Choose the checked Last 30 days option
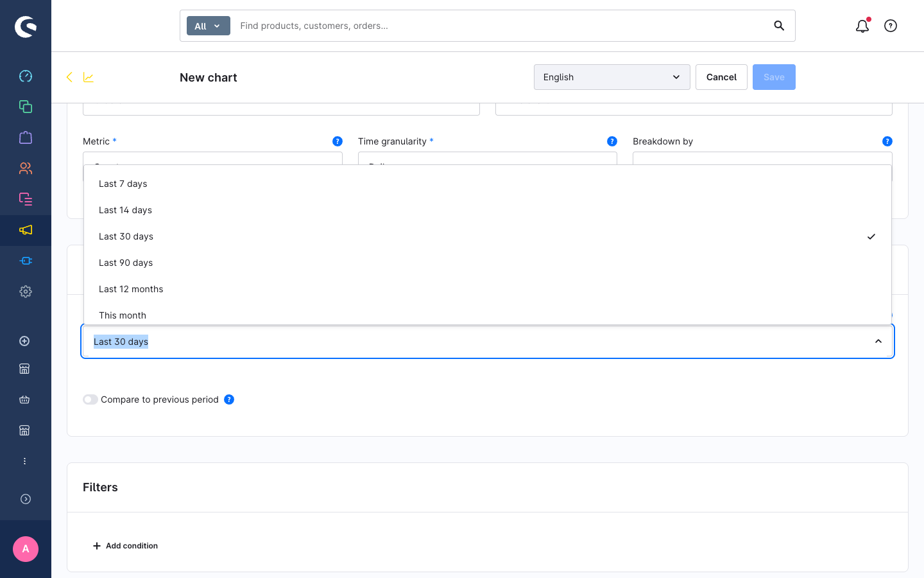 (x=488, y=236)
